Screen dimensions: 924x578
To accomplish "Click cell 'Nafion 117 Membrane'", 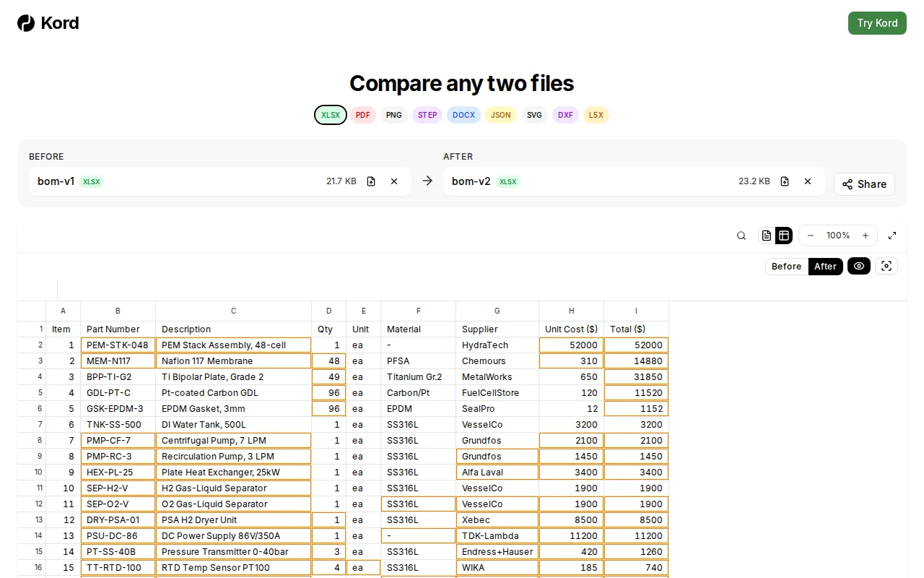I will 233,361.
